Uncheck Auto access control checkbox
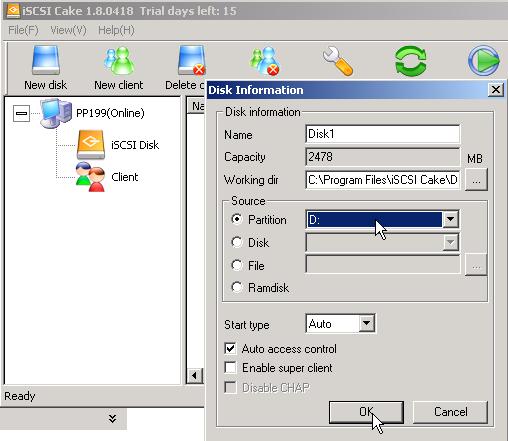The height and width of the screenshot is (441, 508). 230,349
